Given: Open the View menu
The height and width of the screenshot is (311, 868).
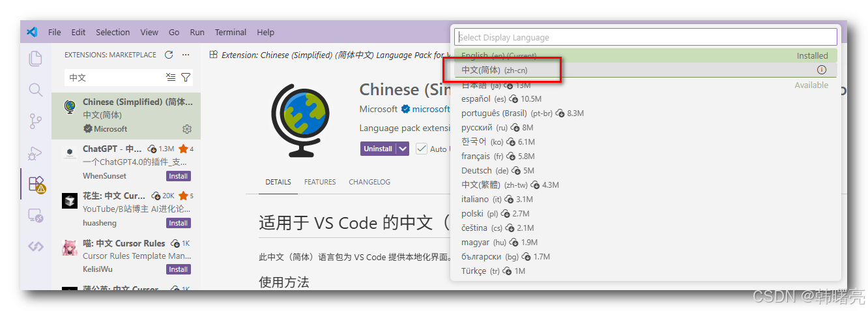Looking at the screenshot, I should pyautogui.click(x=149, y=32).
